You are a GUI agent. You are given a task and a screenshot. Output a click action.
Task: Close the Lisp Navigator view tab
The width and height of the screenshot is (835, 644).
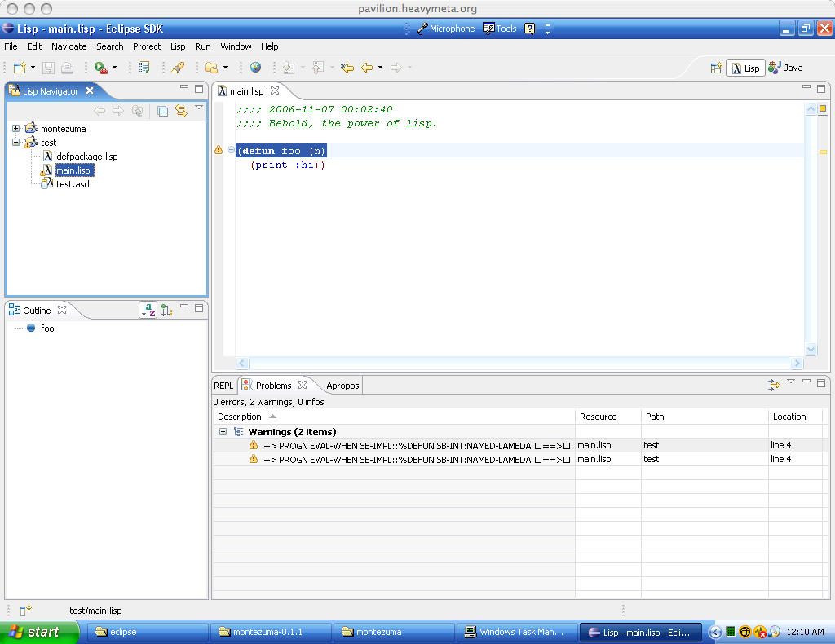point(90,90)
